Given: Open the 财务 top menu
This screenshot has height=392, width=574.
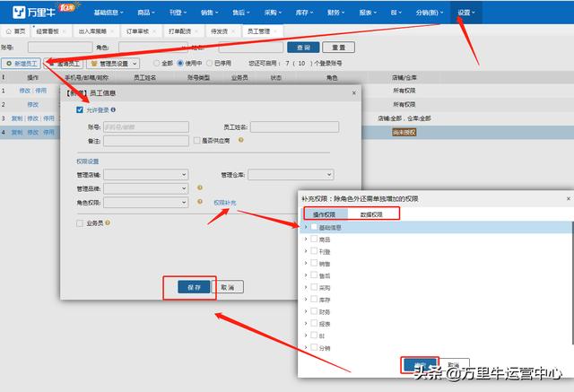Looking at the screenshot, I should point(335,13).
